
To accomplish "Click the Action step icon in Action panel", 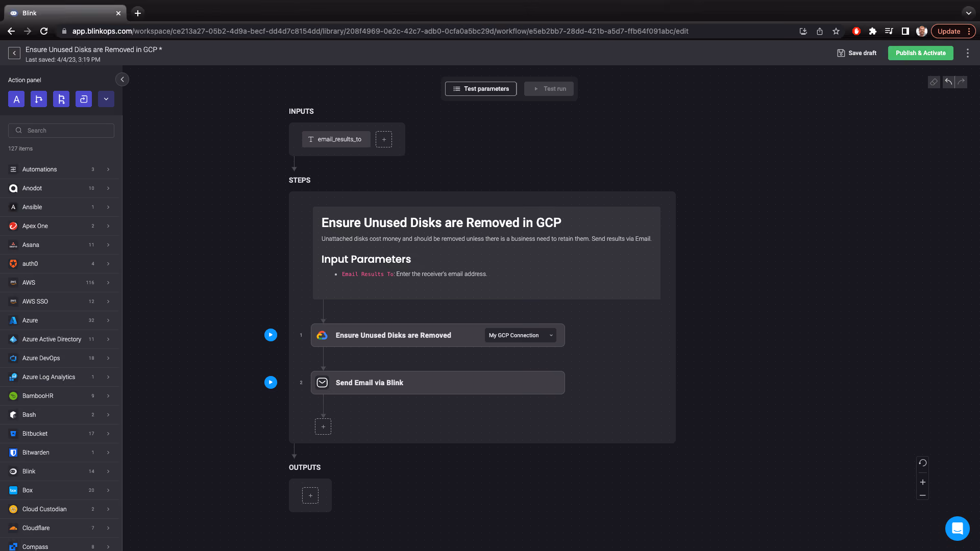I will coord(16,99).
